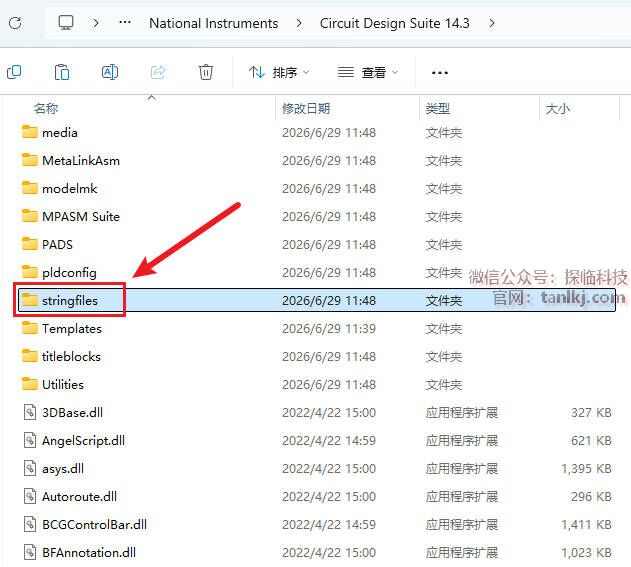Sort by the 类型 column header

(437, 108)
